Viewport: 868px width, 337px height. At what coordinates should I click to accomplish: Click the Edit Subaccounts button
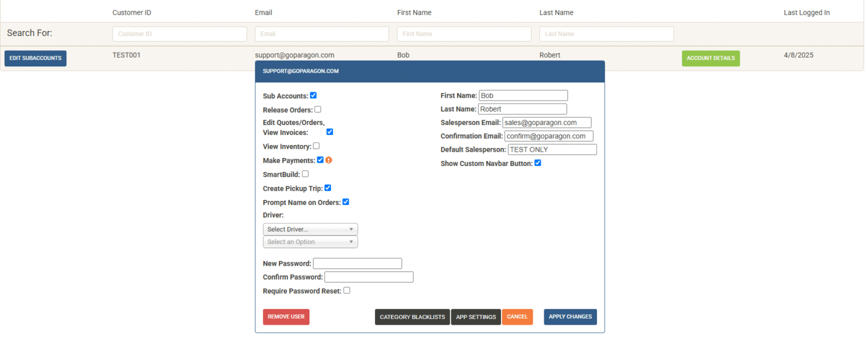coord(35,58)
